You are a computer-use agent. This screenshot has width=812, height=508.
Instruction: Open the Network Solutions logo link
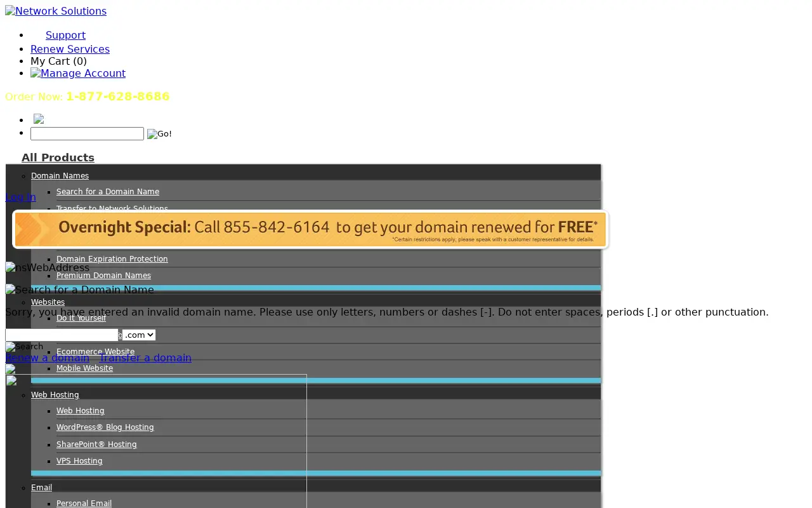click(x=56, y=11)
